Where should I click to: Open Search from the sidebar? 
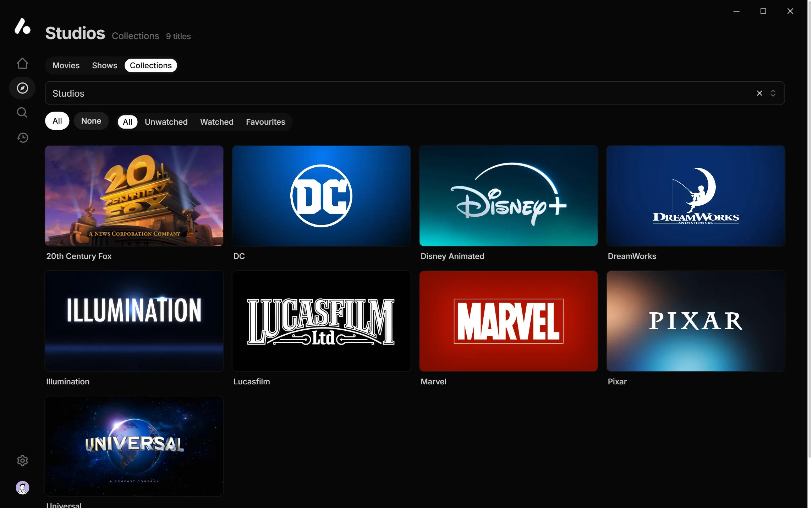click(22, 113)
